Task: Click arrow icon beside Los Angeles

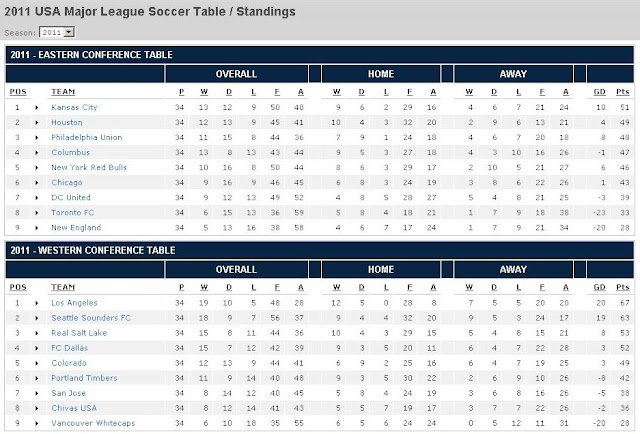Action: coord(37,303)
